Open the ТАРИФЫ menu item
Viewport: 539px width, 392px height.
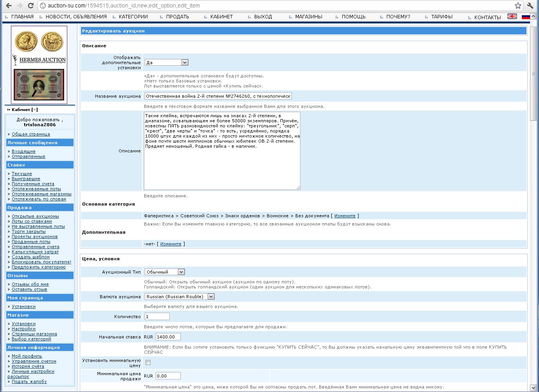[x=442, y=17]
